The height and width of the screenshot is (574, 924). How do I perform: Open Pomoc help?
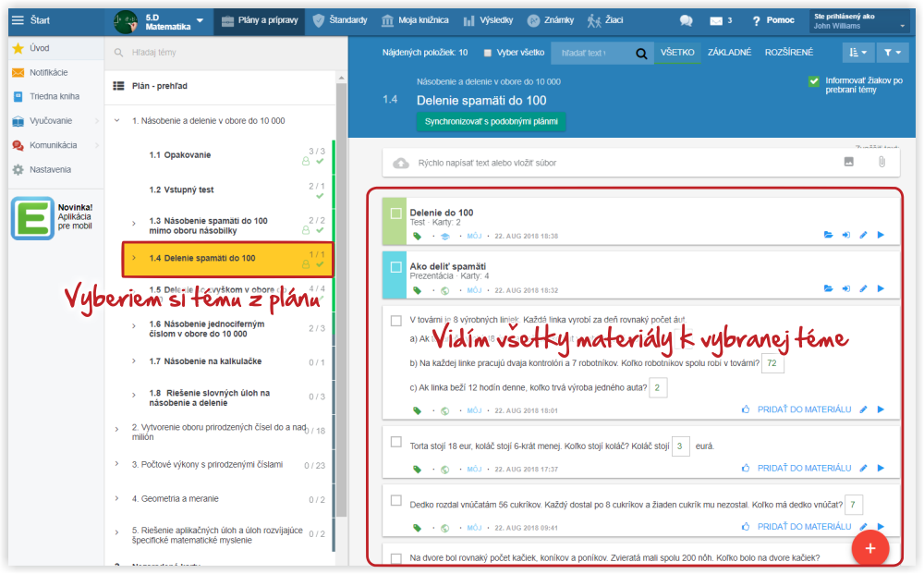pos(773,20)
